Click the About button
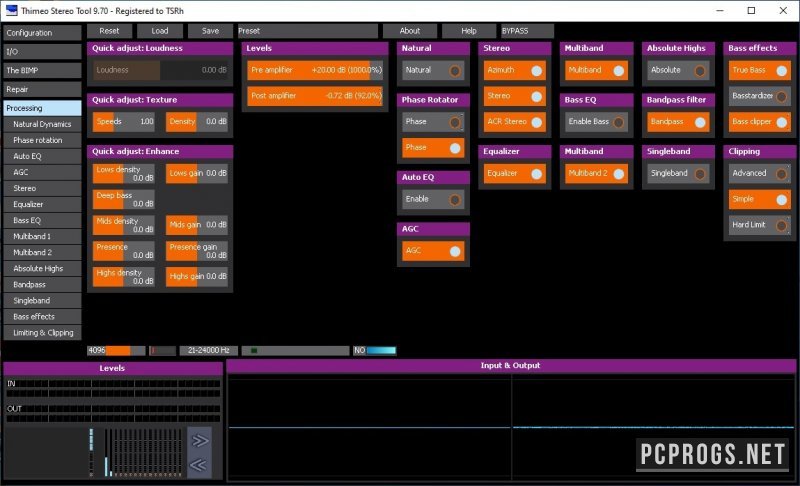Viewport: 800px width, 486px height. pos(410,31)
